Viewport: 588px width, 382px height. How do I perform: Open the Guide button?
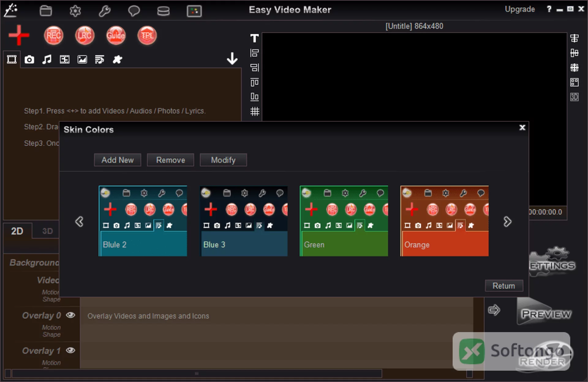pyautogui.click(x=116, y=36)
